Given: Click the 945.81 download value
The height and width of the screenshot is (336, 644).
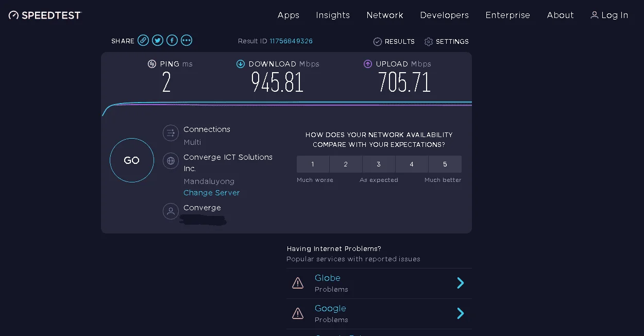Looking at the screenshot, I should click(277, 82).
